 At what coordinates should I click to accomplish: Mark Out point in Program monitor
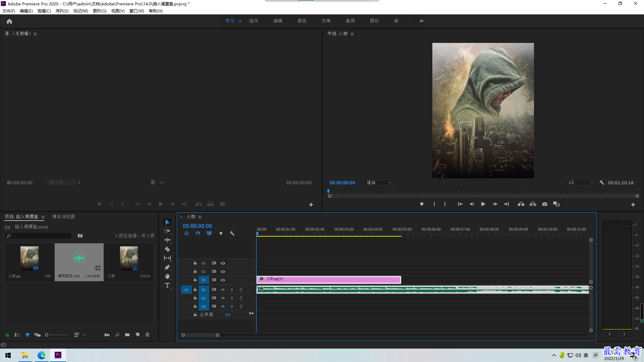click(445, 204)
